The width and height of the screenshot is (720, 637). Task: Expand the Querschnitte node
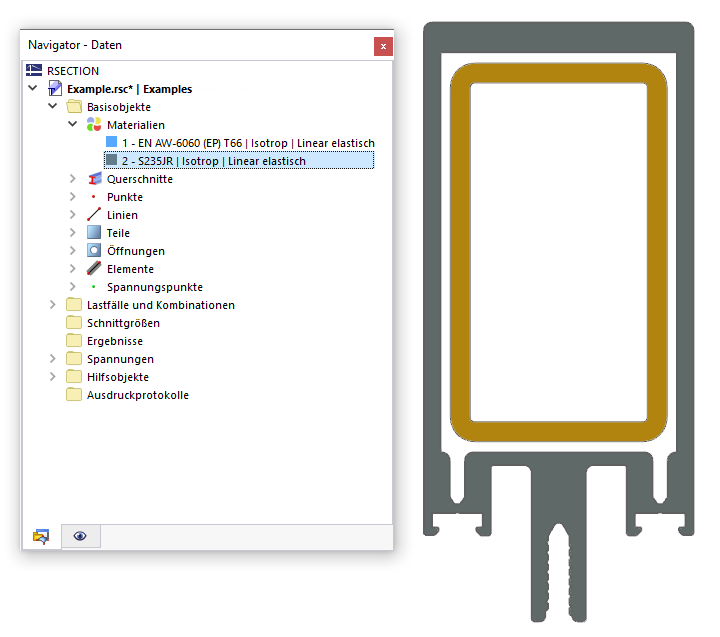coord(73,178)
